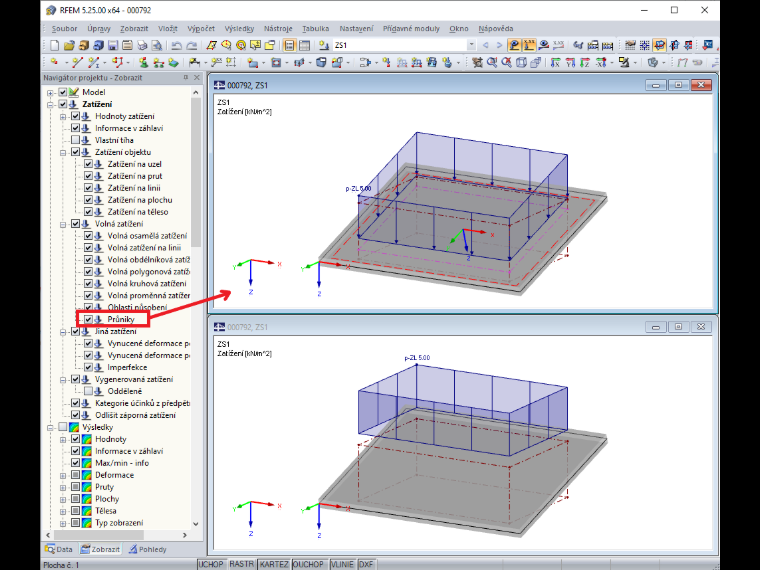Click the print preview icon
760x570 pixels.
coord(157,45)
